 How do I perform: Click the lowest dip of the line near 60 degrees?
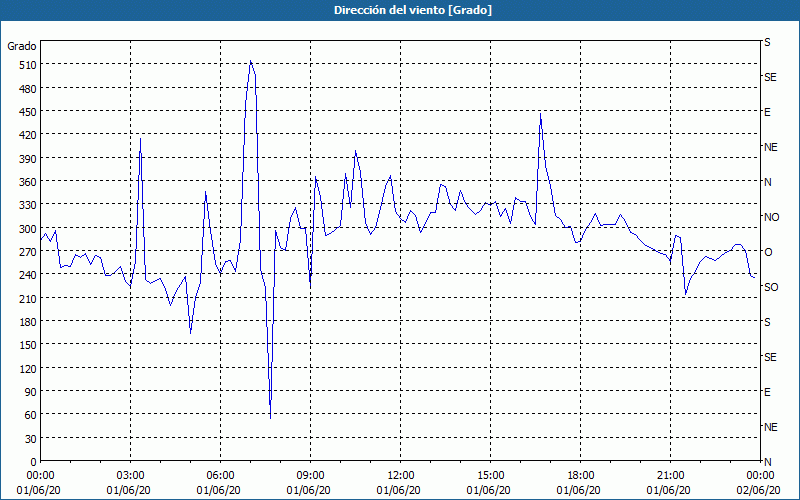point(270,417)
